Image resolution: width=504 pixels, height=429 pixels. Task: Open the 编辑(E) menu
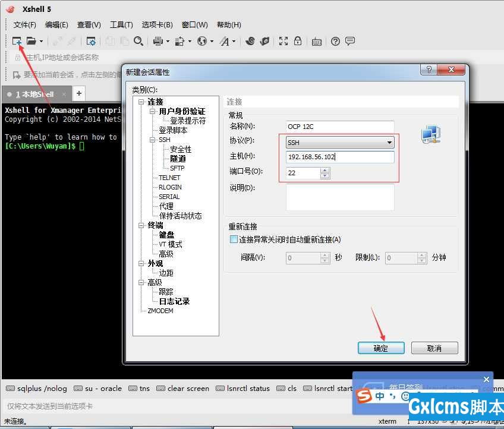pyautogui.click(x=56, y=25)
